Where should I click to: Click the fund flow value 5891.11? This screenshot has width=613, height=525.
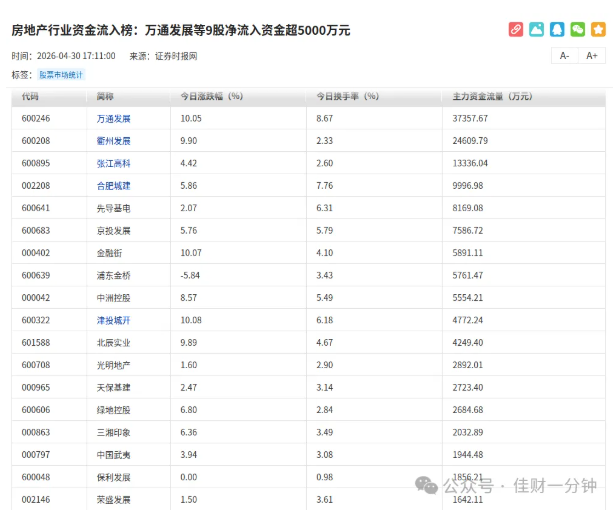(468, 253)
